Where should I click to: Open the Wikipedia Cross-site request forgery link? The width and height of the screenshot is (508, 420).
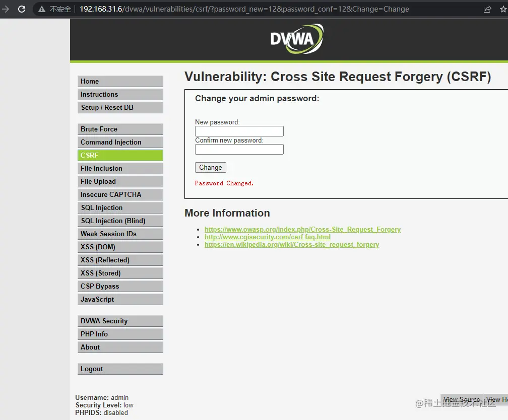coord(292,244)
